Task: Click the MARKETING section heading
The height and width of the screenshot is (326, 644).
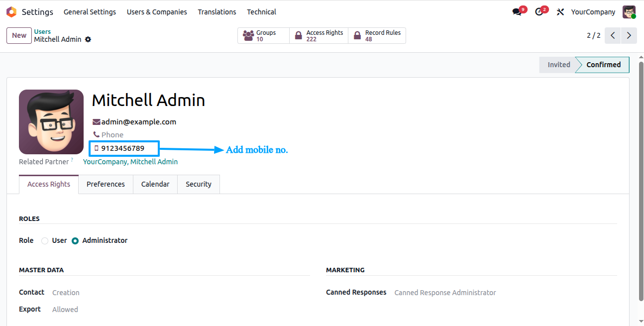Action: [345, 270]
